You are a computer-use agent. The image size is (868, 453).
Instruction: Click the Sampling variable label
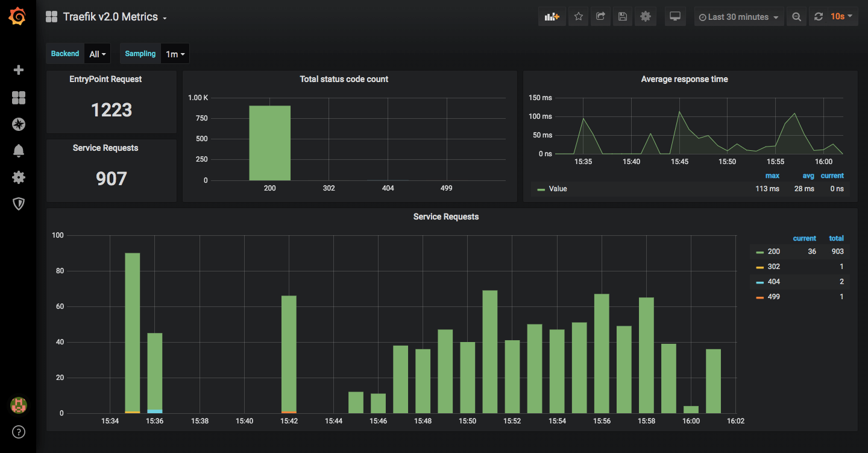coord(140,54)
